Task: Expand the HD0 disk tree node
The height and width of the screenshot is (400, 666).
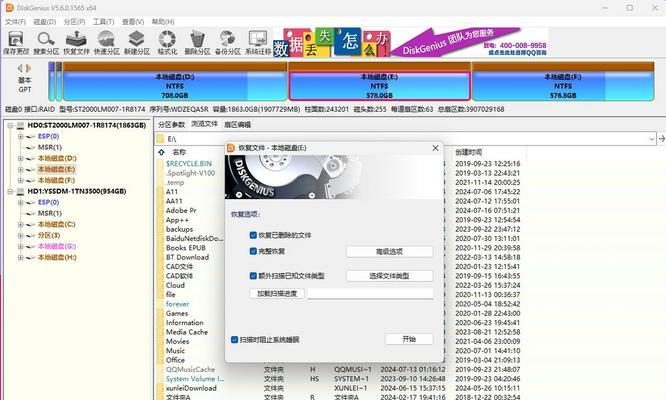Action: tap(10, 126)
